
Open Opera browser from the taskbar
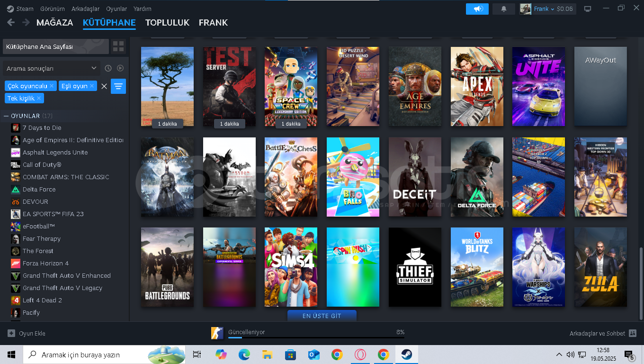pyautogui.click(x=360, y=355)
